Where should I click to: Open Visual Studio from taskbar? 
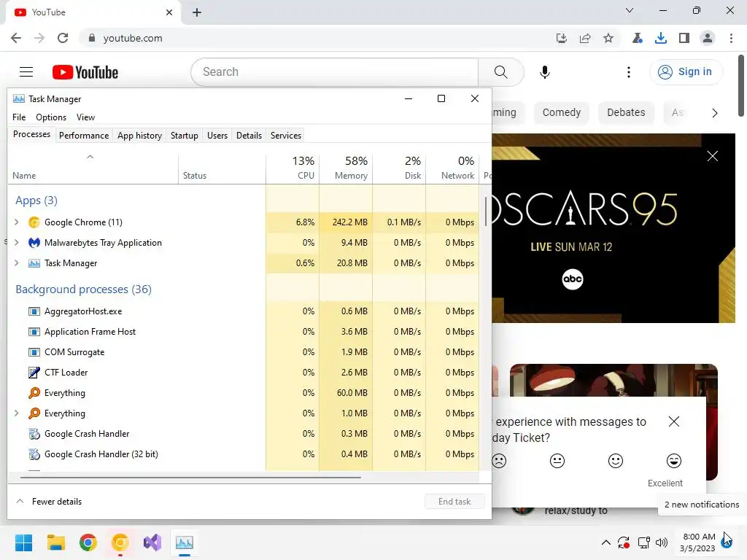(x=152, y=542)
